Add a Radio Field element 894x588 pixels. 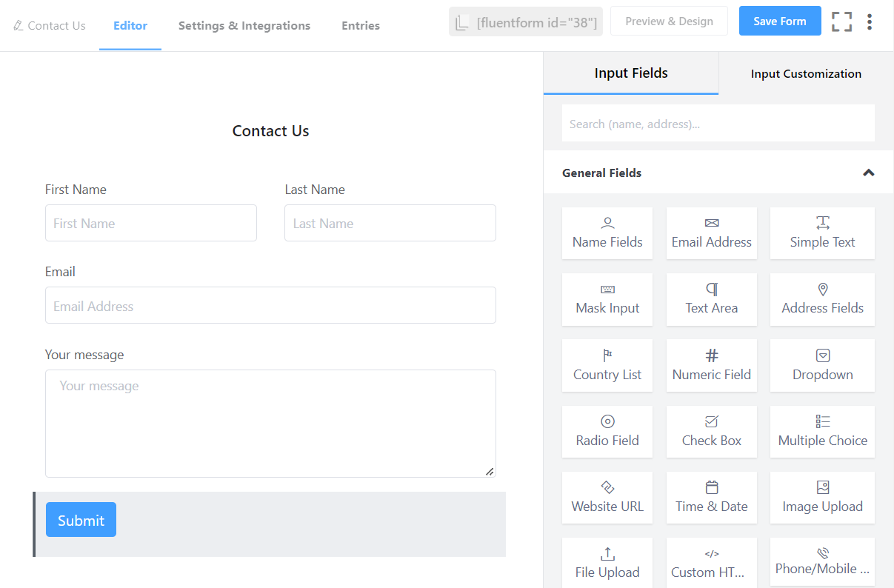[x=607, y=431]
